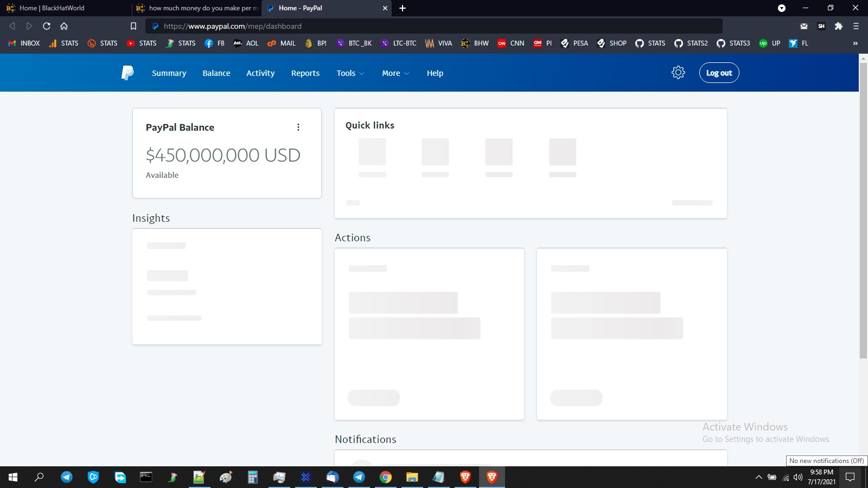Open the browser hamburger main menu
This screenshot has width=868, height=488.
click(x=856, y=26)
